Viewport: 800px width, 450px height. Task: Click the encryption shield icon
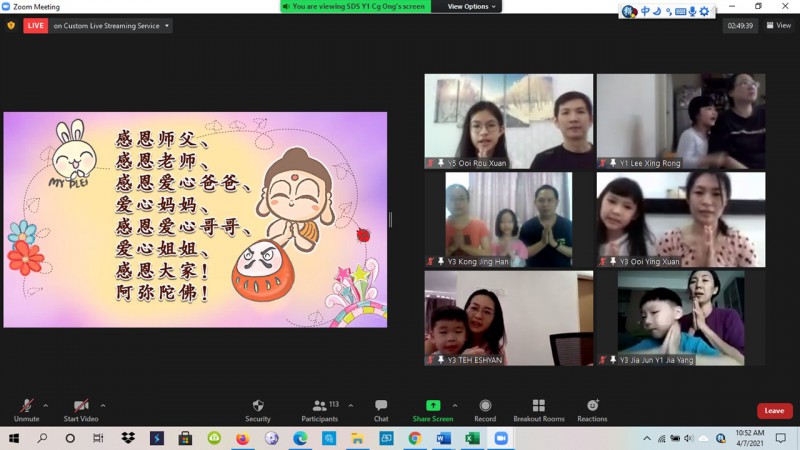[11, 26]
